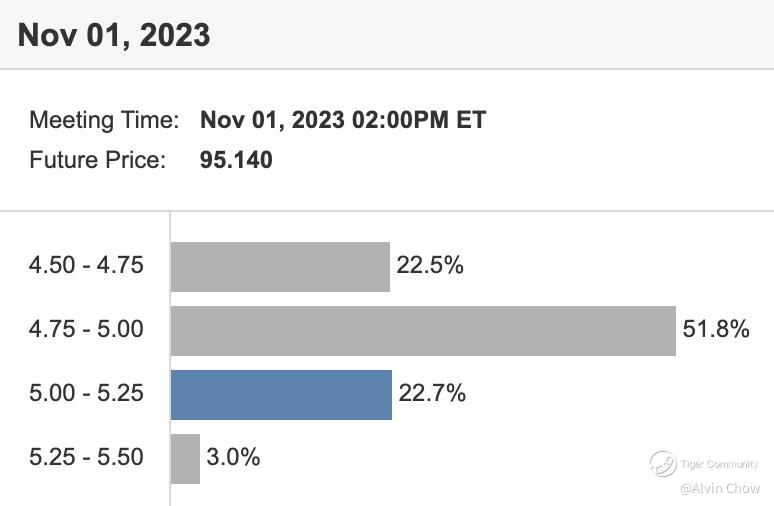Click the 5.00 - 5.25 rate range label

(x=86, y=393)
